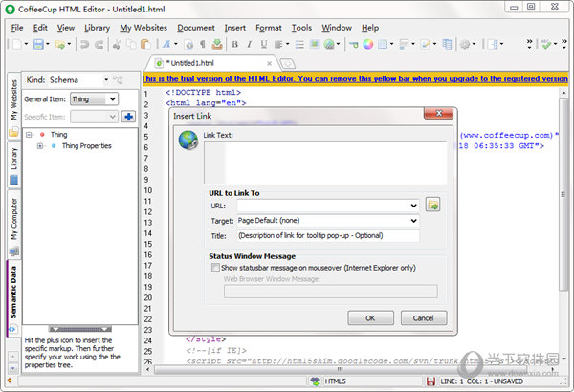The height and width of the screenshot is (392, 574).
Task: Click the green download arrow toolbar icon
Action: 217,44
